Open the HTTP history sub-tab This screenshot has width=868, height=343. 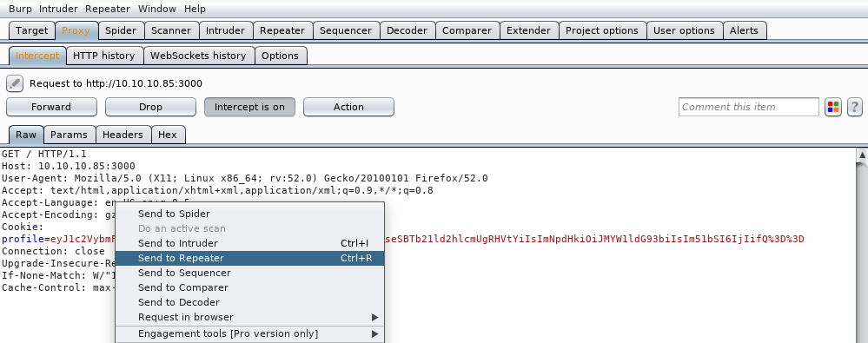click(104, 56)
